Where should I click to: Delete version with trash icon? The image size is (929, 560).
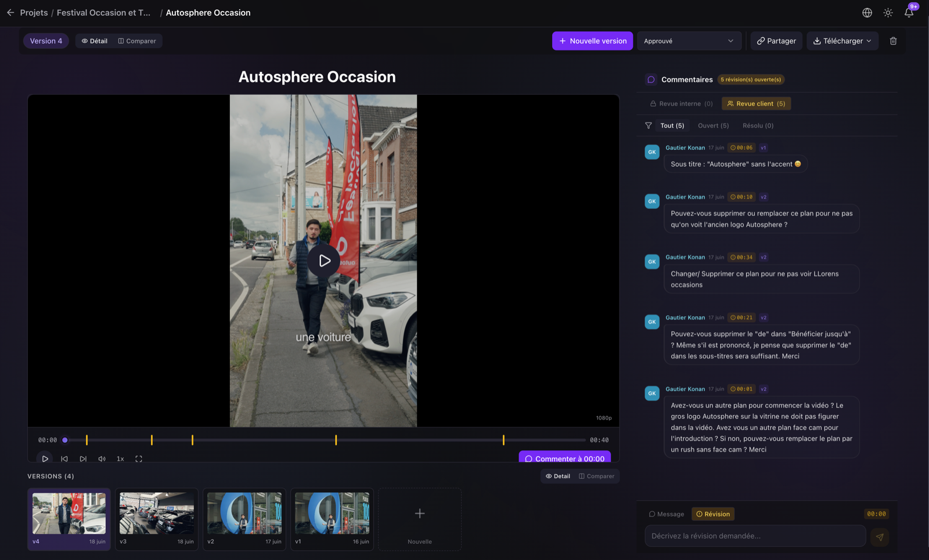pos(893,41)
